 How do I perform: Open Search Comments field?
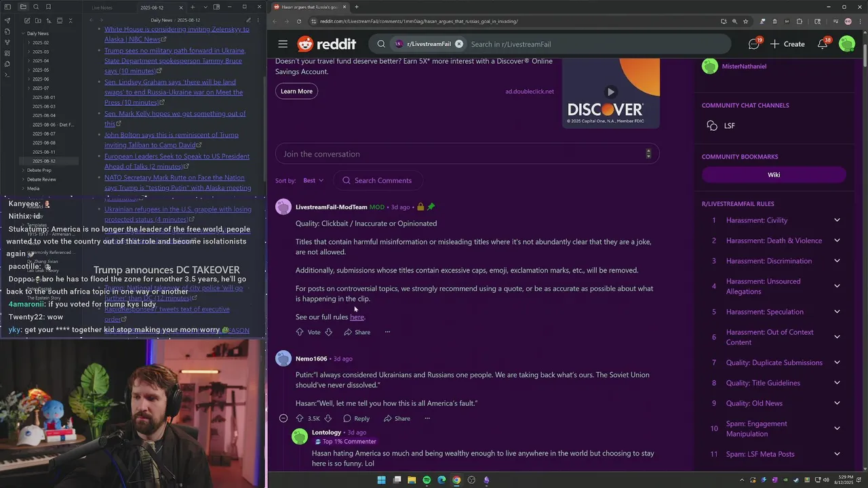pyautogui.click(x=377, y=180)
